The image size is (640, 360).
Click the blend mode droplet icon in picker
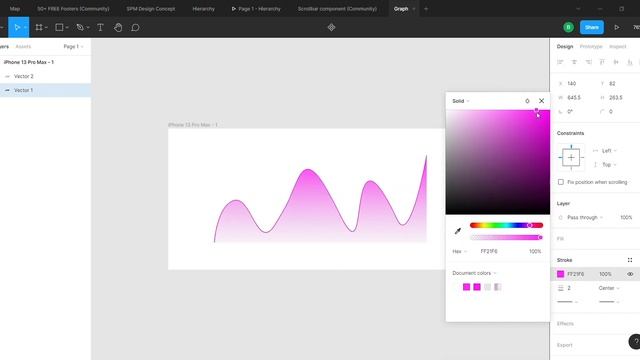527,101
